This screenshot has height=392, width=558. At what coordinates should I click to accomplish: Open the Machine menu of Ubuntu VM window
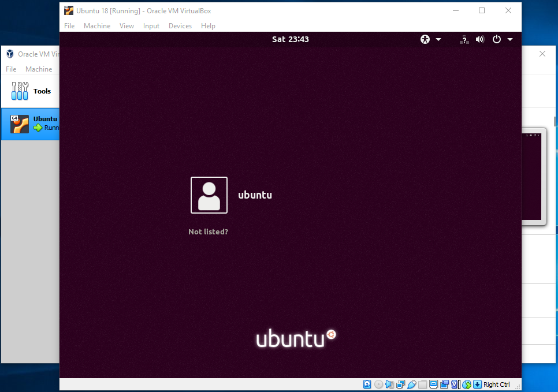97,26
